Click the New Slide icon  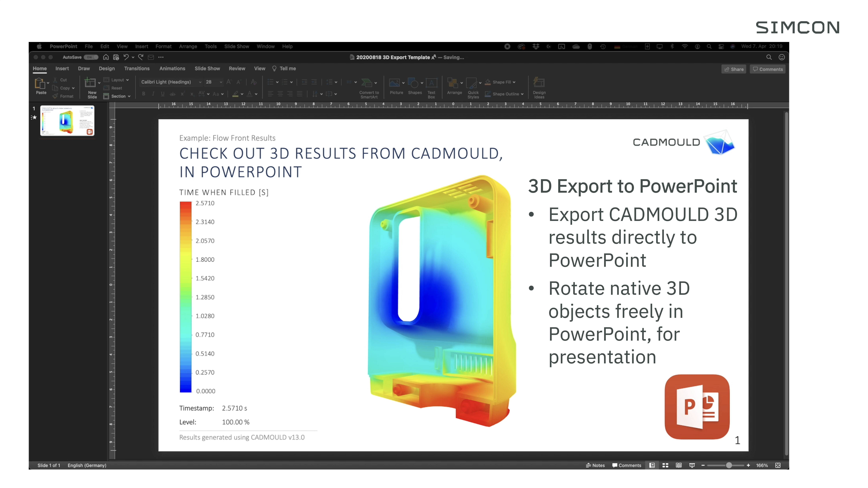pyautogui.click(x=90, y=83)
